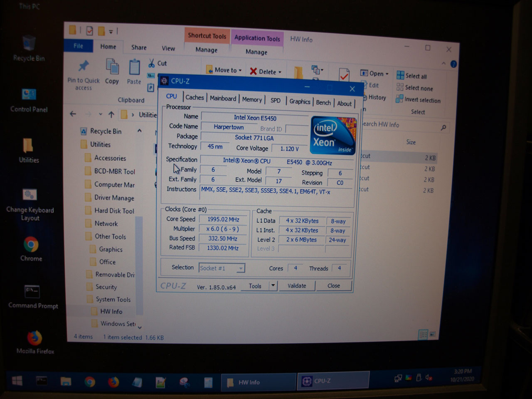Viewport: 532px width, 399px height.
Task: Open the Share tab in Explorer ribbon
Action: click(139, 47)
